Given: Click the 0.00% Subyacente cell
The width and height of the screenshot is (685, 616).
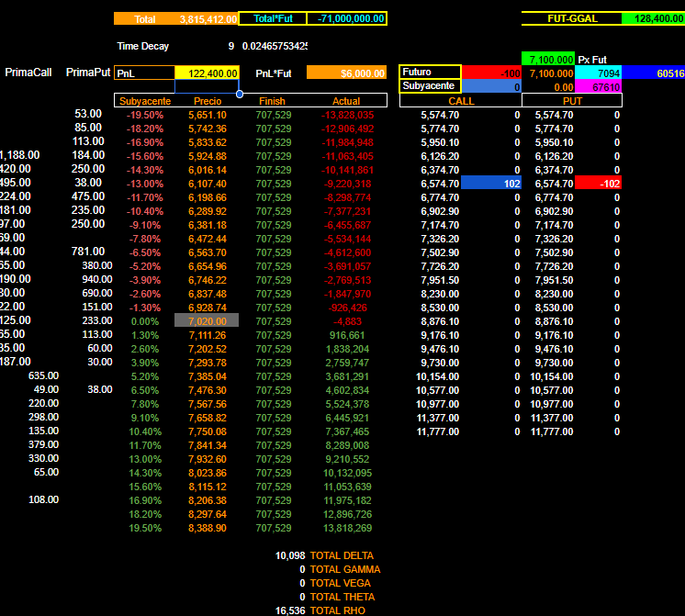Looking at the screenshot, I should pyautogui.click(x=145, y=321).
